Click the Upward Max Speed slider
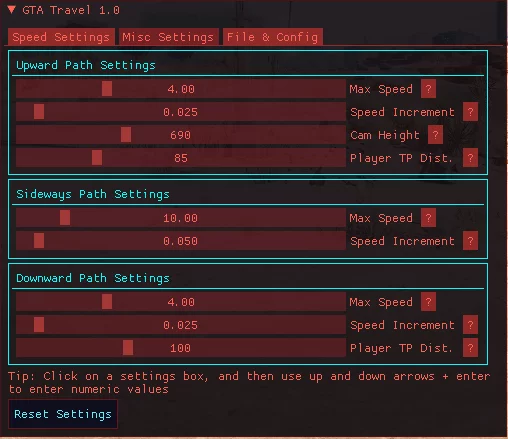The height and width of the screenshot is (439, 508). pos(181,89)
